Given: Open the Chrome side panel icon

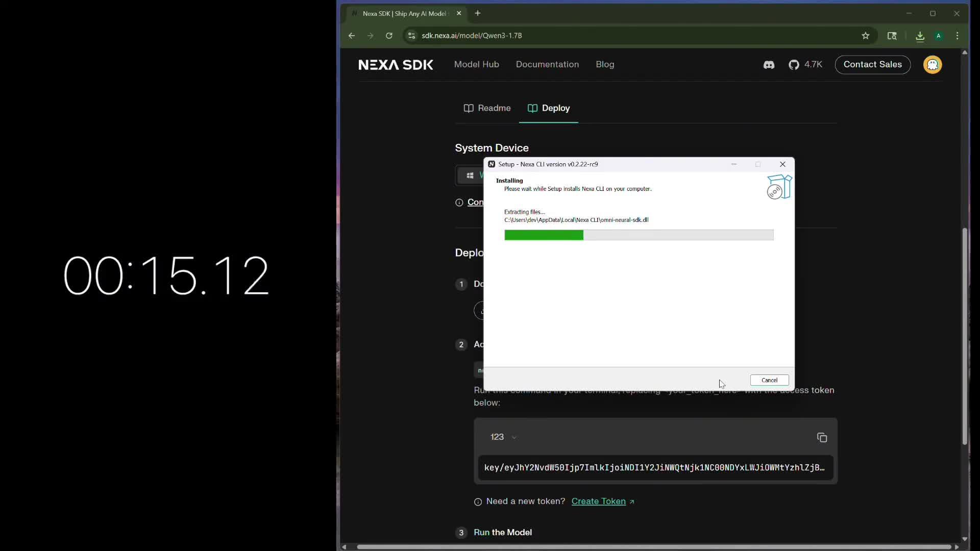Looking at the screenshot, I should pyautogui.click(x=892, y=36).
